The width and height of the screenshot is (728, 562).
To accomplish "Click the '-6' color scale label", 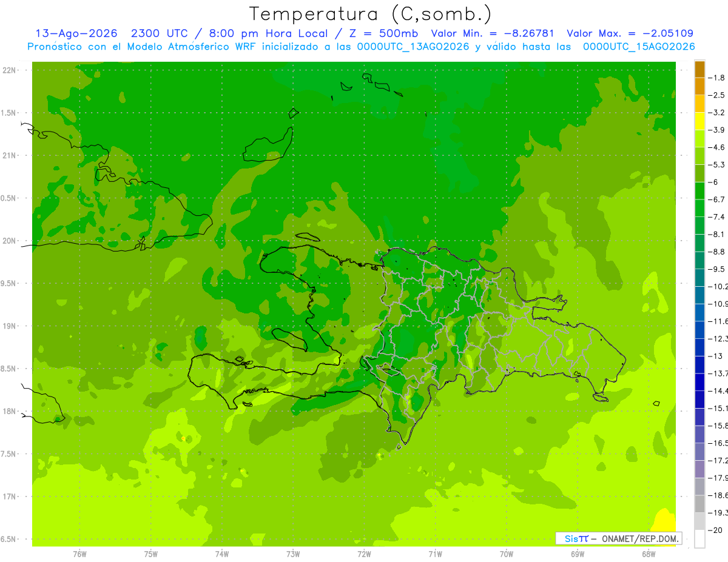I will tap(713, 182).
